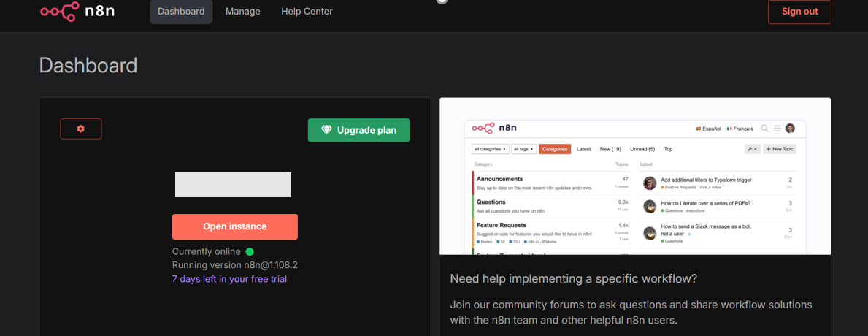The width and height of the screenshot is (868, 336).
Task: Click the green Upgrade plan button
Action: (358, 130)
